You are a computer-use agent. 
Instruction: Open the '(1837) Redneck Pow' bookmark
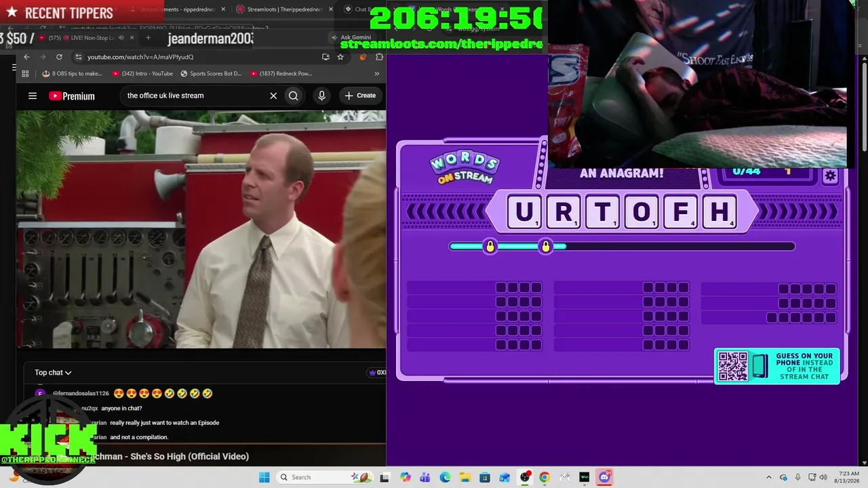(281, 73)
